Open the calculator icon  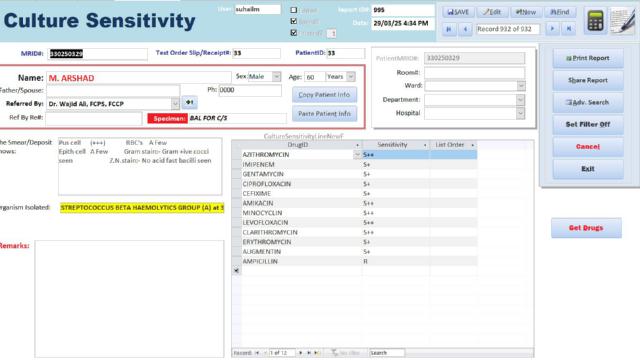595,20
